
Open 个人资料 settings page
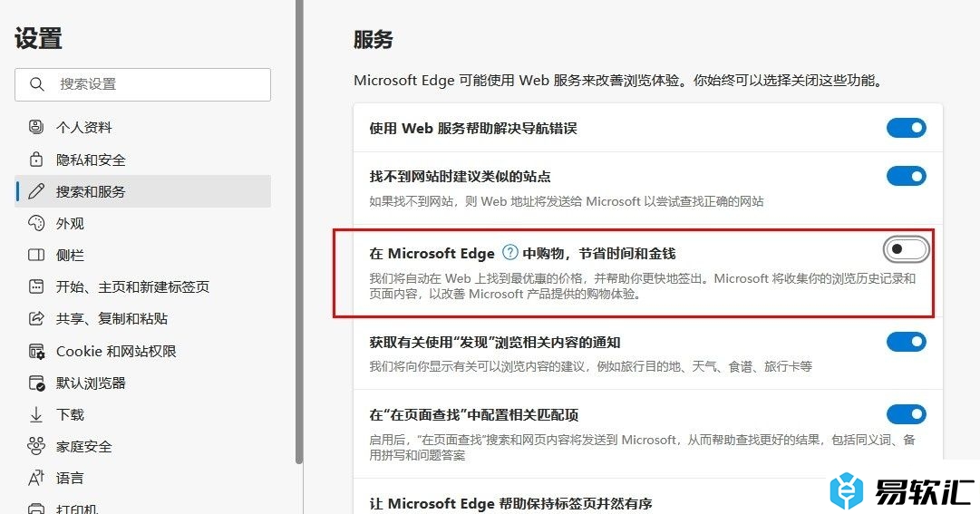pos(143,128)
